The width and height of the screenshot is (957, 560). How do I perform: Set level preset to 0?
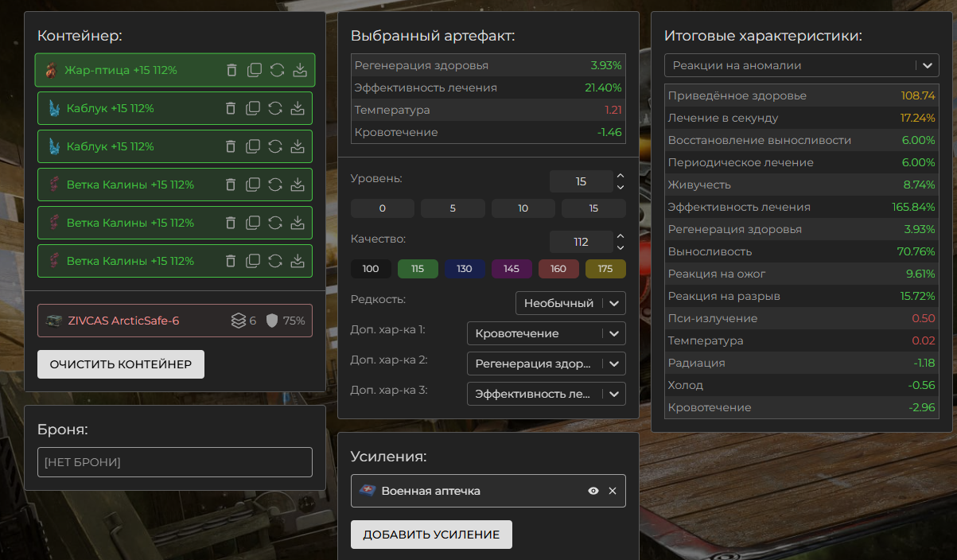pos(383,208)
